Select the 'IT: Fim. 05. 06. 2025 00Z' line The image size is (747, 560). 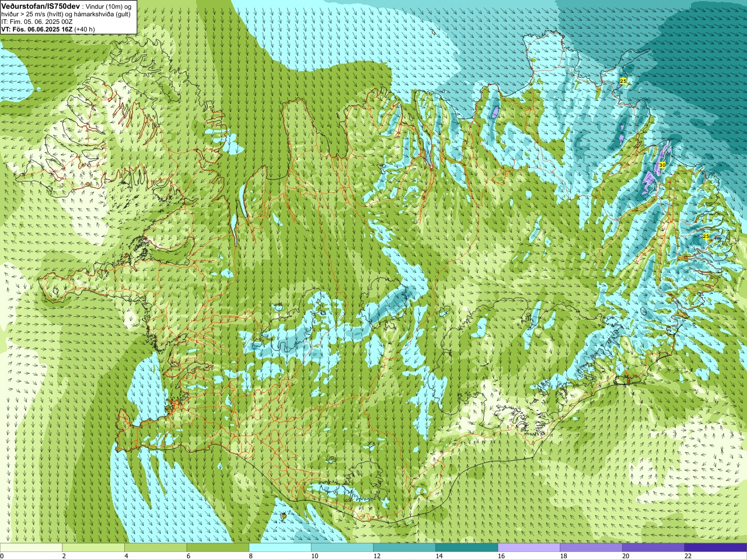pos(37,22)
